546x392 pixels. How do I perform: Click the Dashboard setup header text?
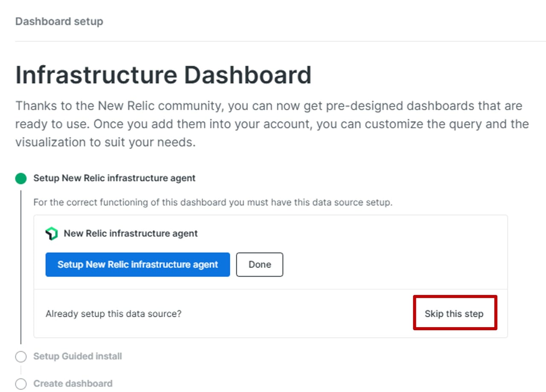tap(59, 21)
